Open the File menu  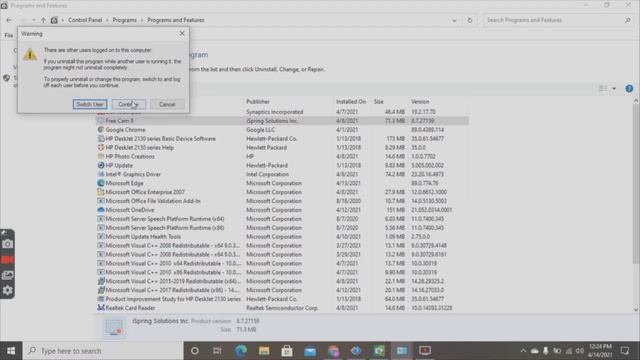(9, 36)
